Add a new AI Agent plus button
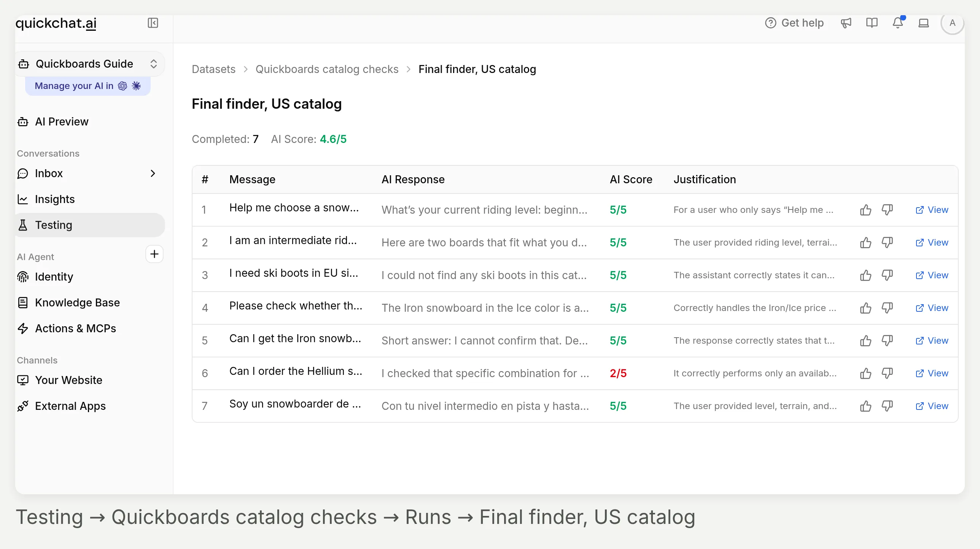The height and width of the screenshot is (549, 980). tap(154, 254)
